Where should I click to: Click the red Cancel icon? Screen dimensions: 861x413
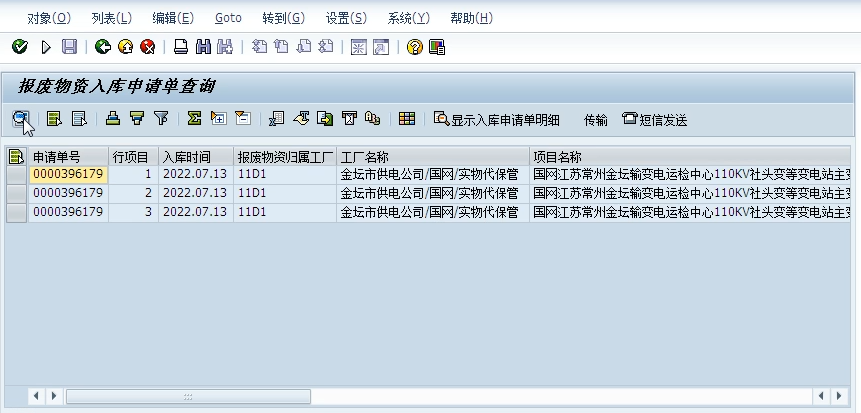pyautogui.click(x=147, y=47)
